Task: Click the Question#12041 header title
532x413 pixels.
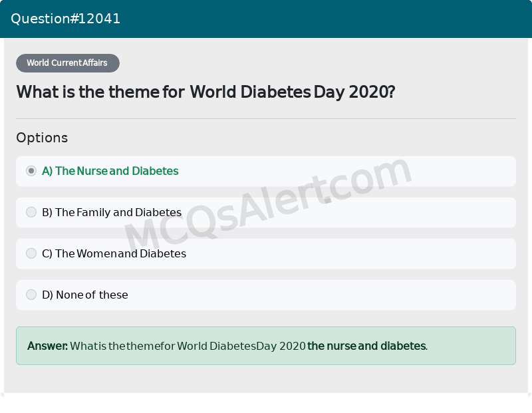Action: [x=65, y=19]
